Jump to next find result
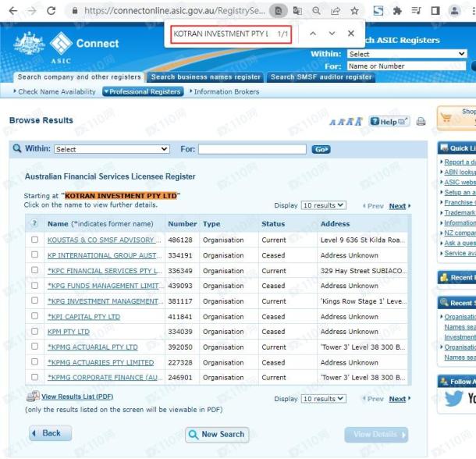 pyautogui.click(x=332, y=34)
